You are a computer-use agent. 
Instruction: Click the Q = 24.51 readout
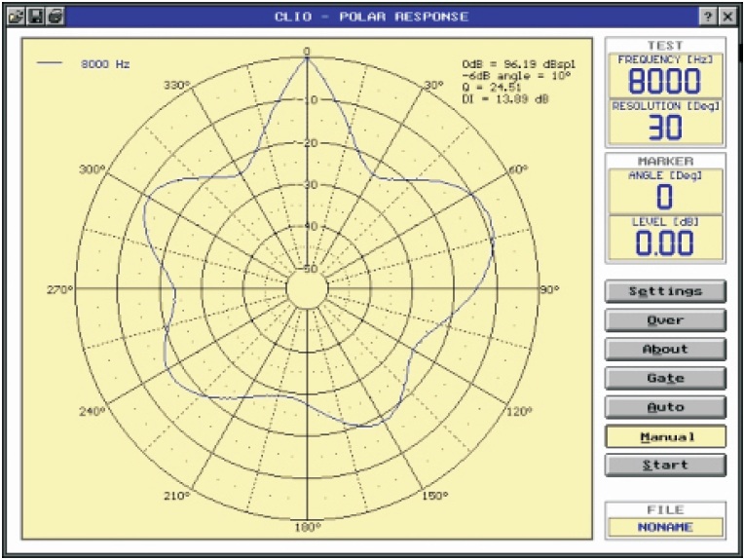(x=491, y=88)
